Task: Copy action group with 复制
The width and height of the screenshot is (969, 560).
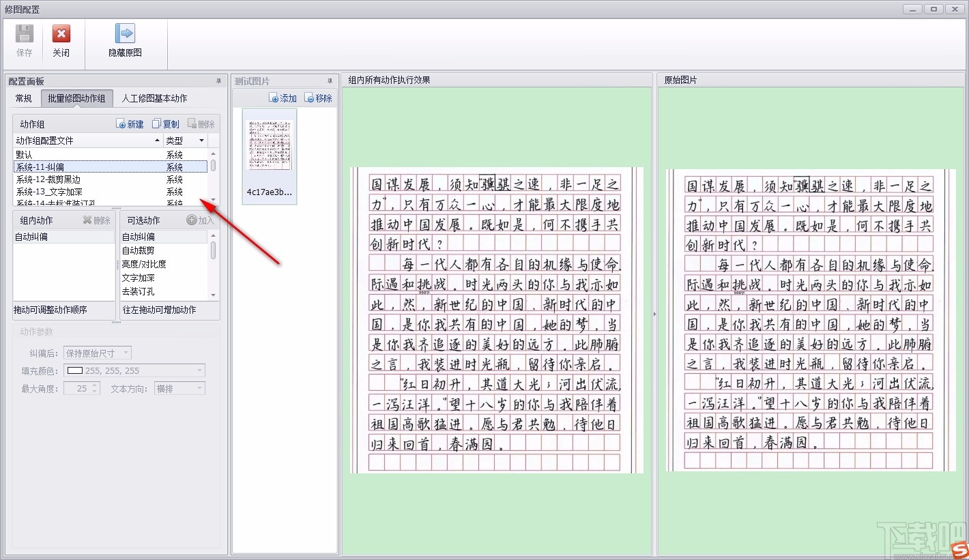Action: [x=166, y=124]
